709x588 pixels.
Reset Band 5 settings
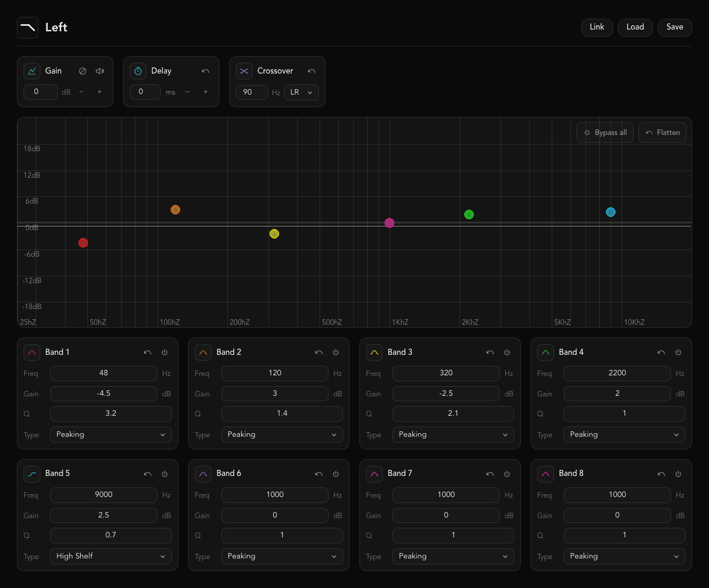coord(147,474)
